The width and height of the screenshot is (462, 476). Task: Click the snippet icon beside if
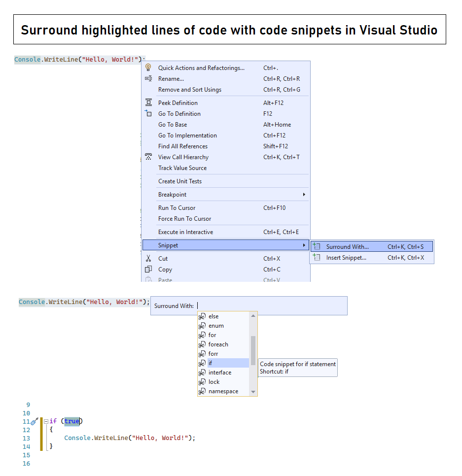pos(202,363)
